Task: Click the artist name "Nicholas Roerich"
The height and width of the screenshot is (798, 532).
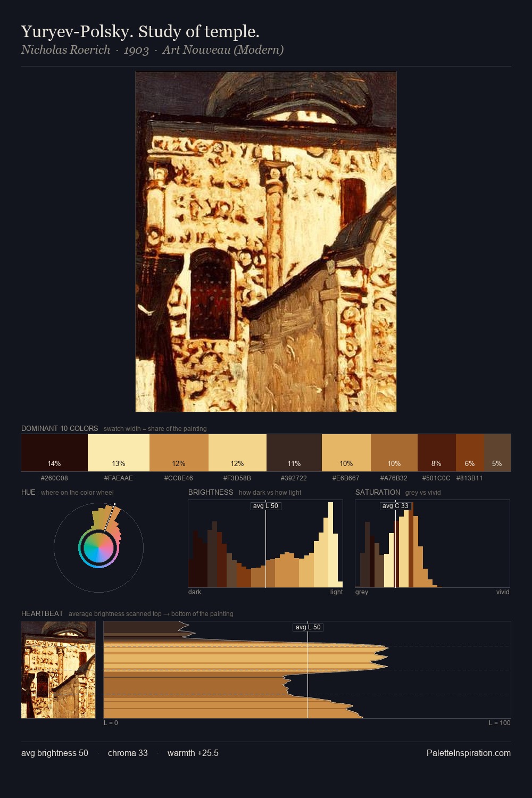Action: point(65,50)
